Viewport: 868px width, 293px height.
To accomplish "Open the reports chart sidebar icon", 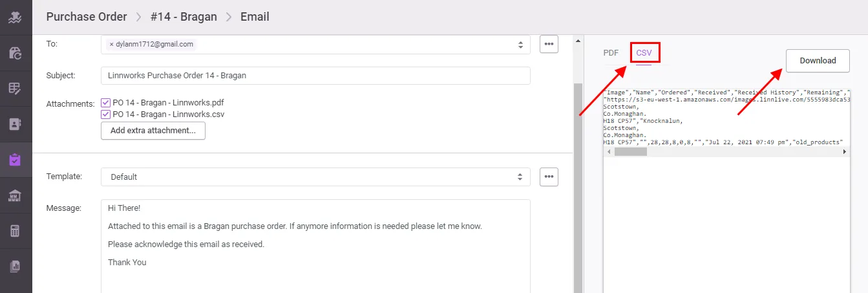I will click(x=16, y=266).
